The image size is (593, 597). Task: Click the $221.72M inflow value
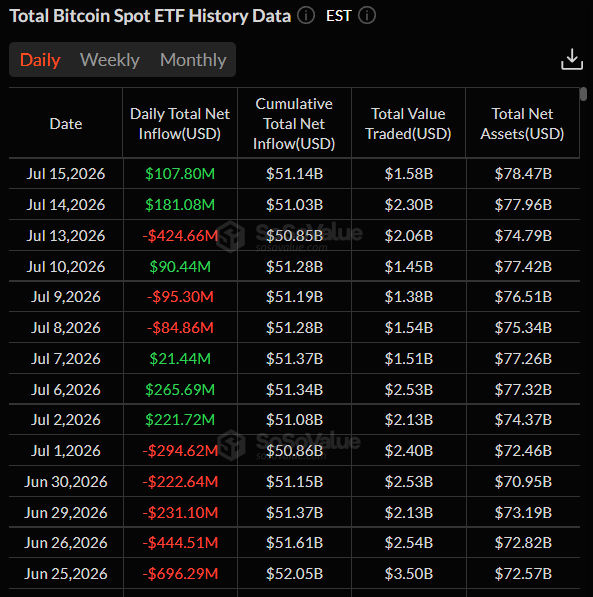point(180,420)
